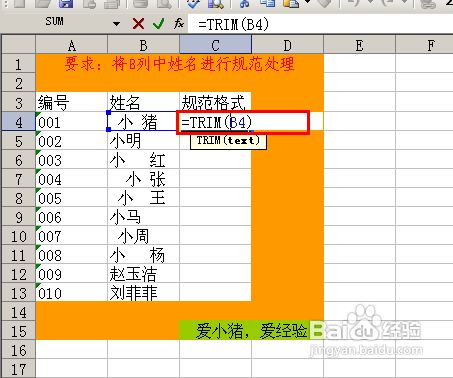This screenshot has width=453, height=378.
Task: Select column A header
Action: pos(72,45)
